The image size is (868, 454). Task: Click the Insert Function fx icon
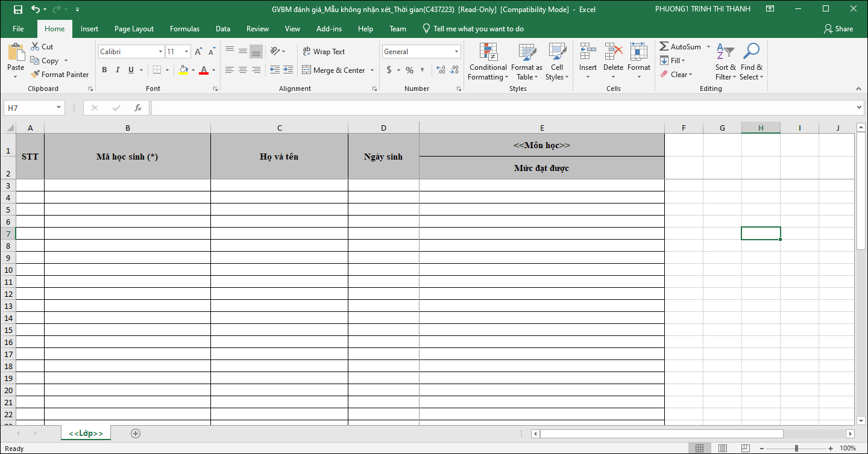coord(138,108)
